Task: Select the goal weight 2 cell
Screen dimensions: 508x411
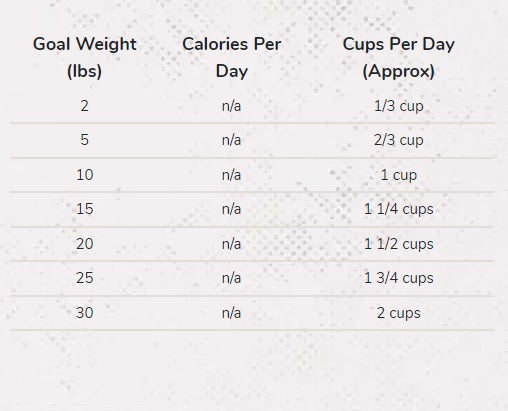Action: point(85,106)
